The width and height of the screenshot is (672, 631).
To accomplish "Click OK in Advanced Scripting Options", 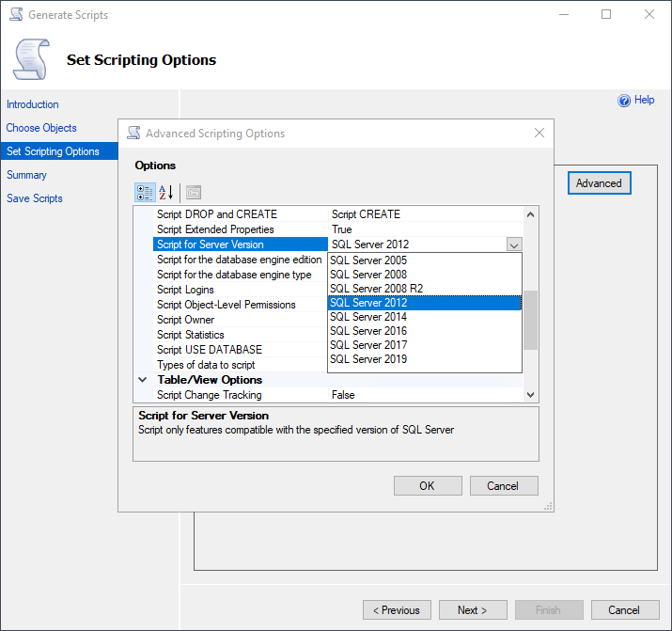I will (x=428, y=485).
